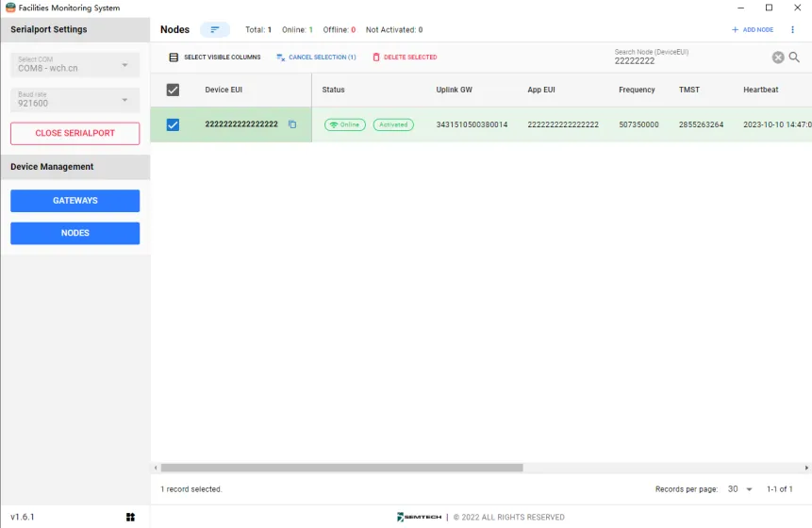This screenshot has height=528, width=812.
Task: Switch to the Nodes management view
Action: [x=75, y=233]
